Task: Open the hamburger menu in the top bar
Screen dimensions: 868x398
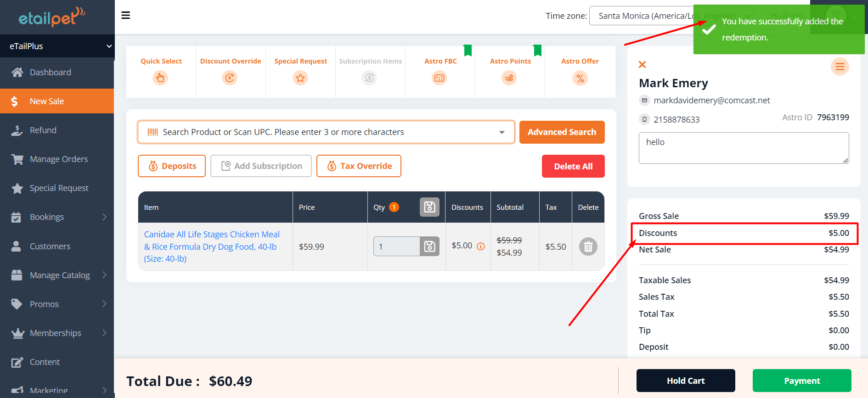Action: coord(125,16)
